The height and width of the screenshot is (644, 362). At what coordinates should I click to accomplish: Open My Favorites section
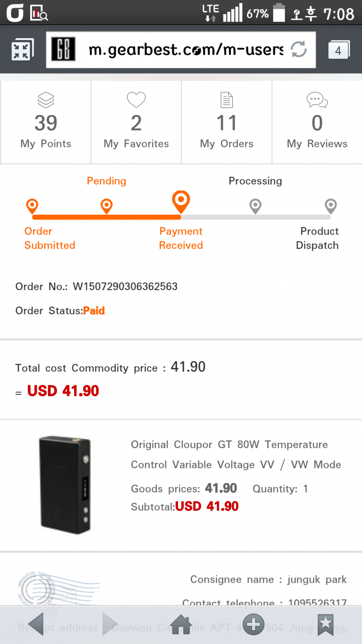[136, 123]
